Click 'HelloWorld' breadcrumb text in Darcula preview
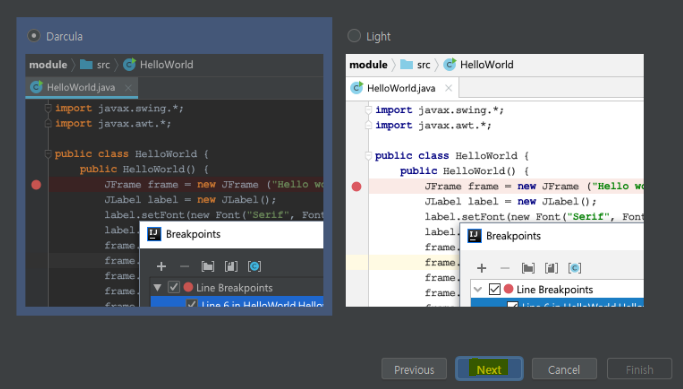This screenshot has height=389, width=683. point(166,64)
